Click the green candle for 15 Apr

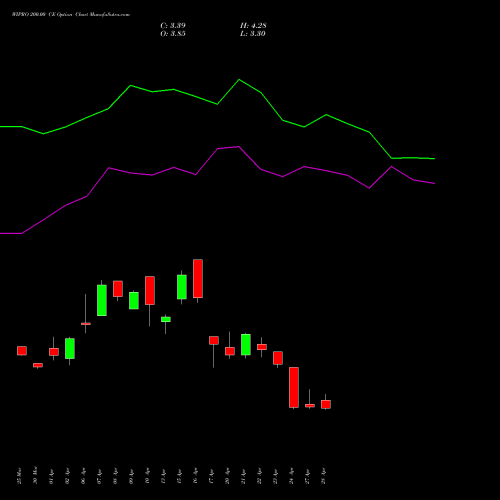pyautogui.click(x=182, y=287)
